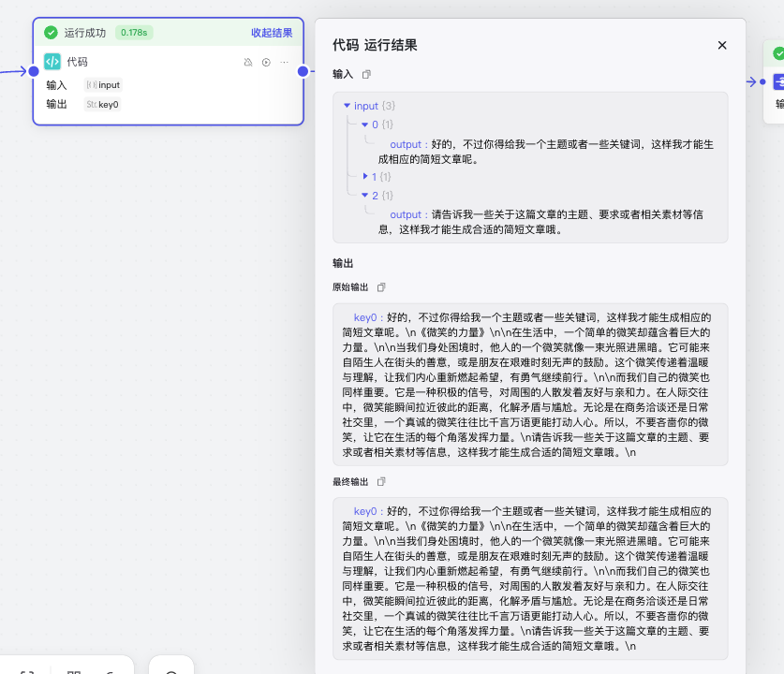Click the 输出 section heading in result panel

(x=343, y=263)
